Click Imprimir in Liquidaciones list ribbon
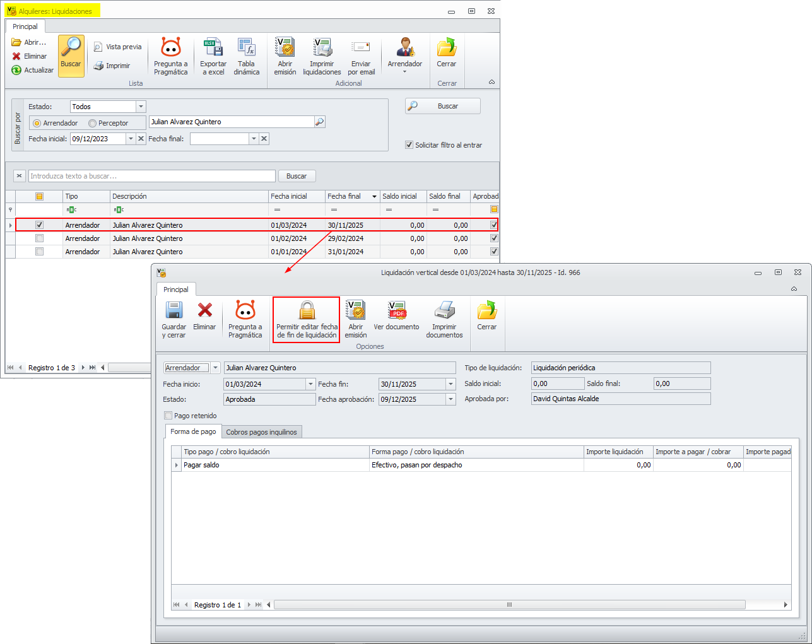Image resolution: width=812 pixels, height=644 pixels. tap(112, 66)
